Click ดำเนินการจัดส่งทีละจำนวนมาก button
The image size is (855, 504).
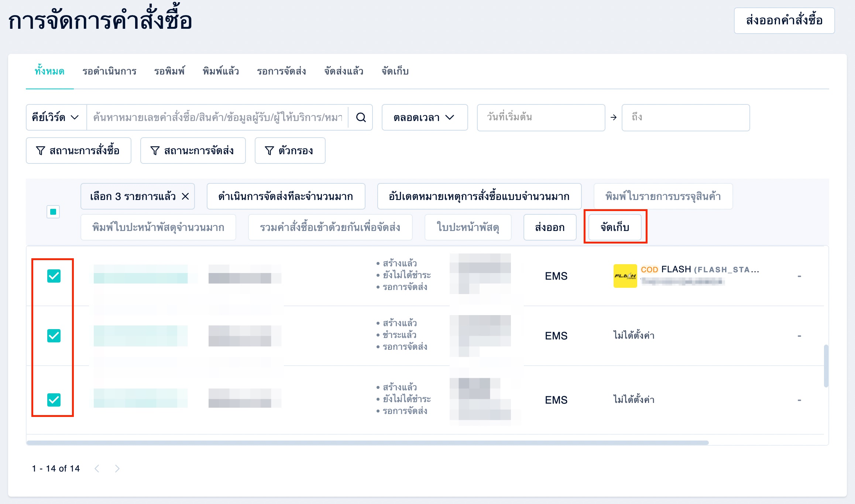(286, 196)
